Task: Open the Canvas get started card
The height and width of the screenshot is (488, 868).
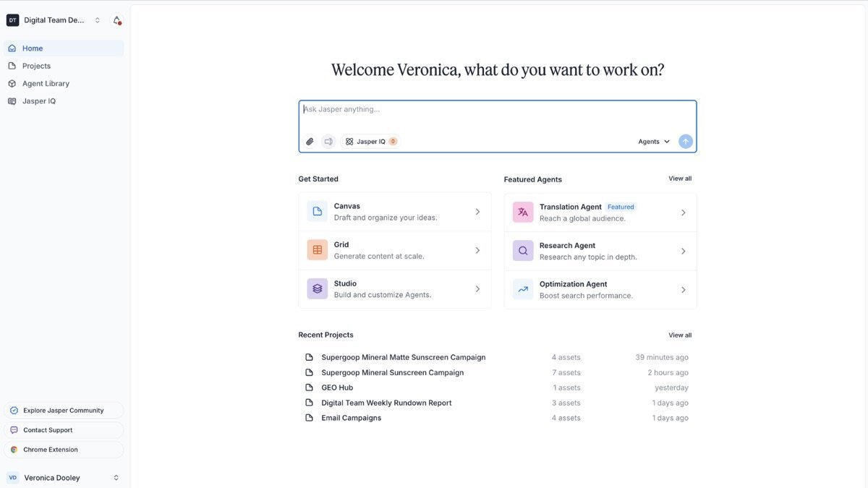Action: pos(395,212)
